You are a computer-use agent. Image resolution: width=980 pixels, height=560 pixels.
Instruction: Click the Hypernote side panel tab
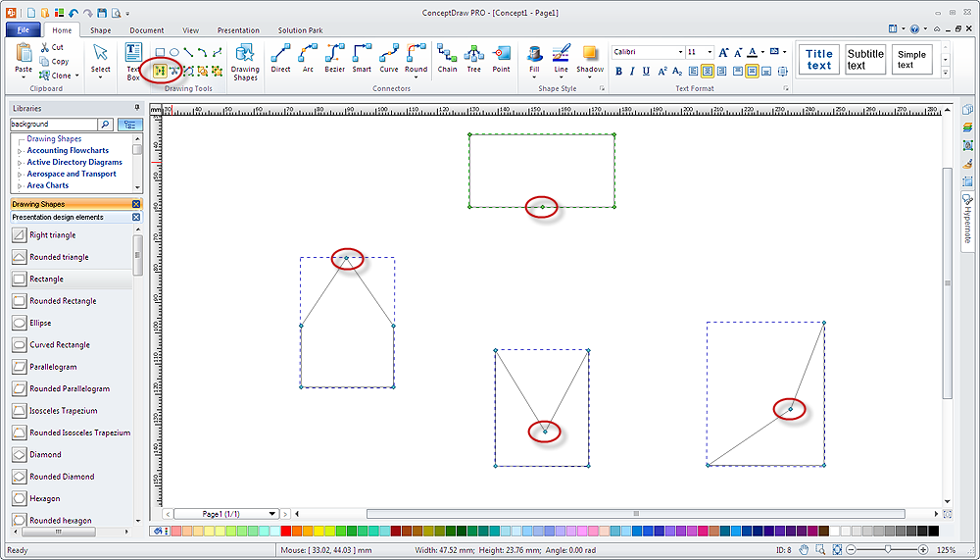[967, 221]
